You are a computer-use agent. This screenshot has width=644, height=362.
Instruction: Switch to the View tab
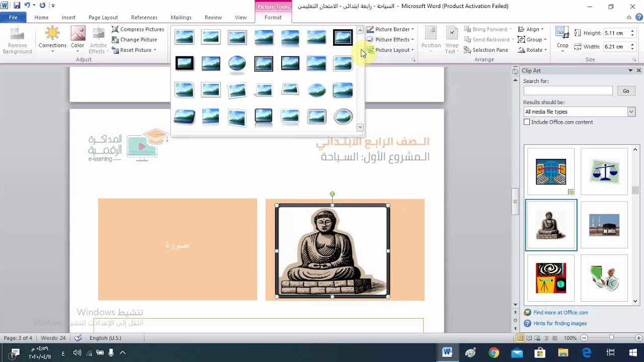pos(241,18)
